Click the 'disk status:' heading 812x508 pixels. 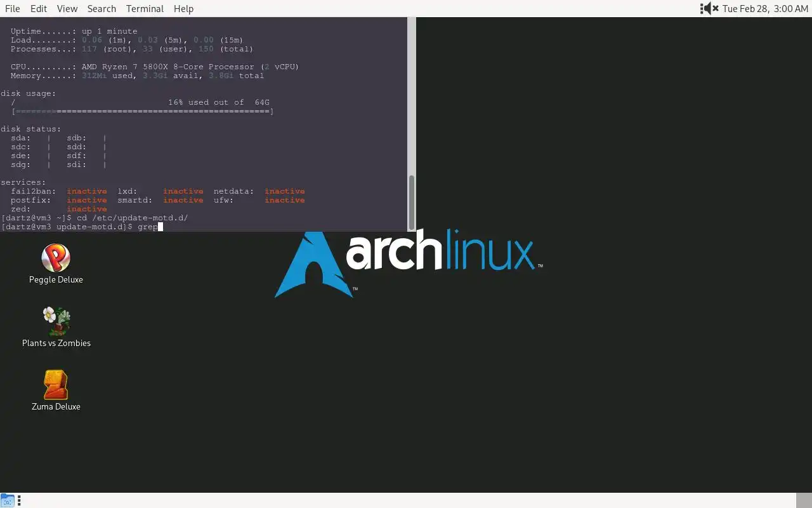point(31,129)
